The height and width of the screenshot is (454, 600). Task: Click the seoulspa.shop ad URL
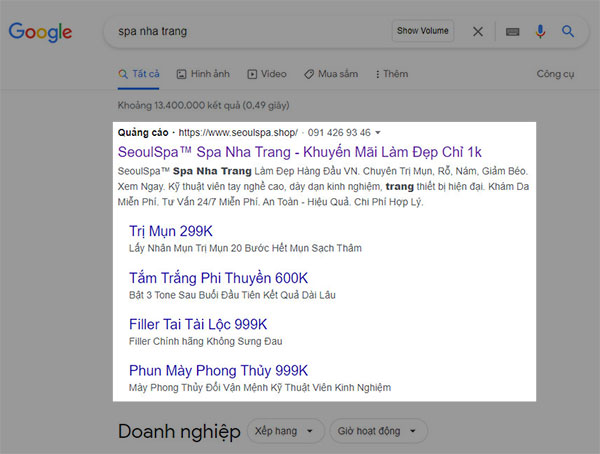coord(238,133)
